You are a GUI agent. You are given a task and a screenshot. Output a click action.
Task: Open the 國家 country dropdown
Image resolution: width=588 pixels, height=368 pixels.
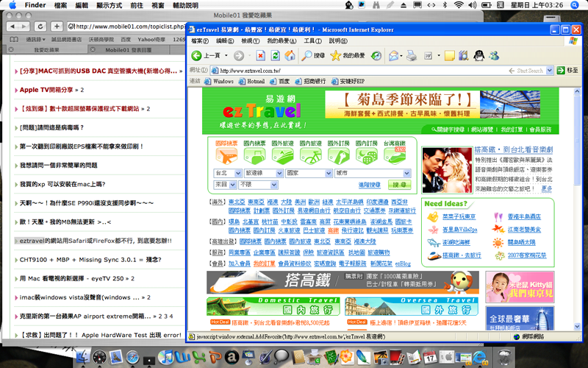tap(309, 173)
